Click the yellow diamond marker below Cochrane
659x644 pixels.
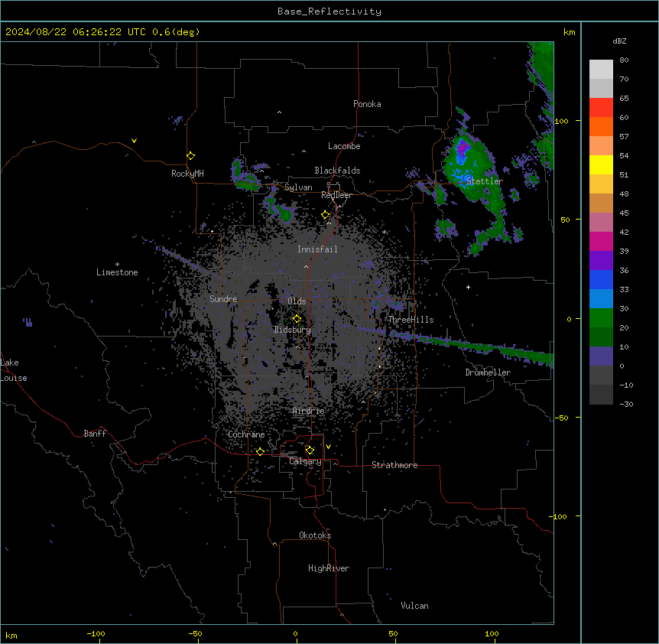[x=260, y=451]
